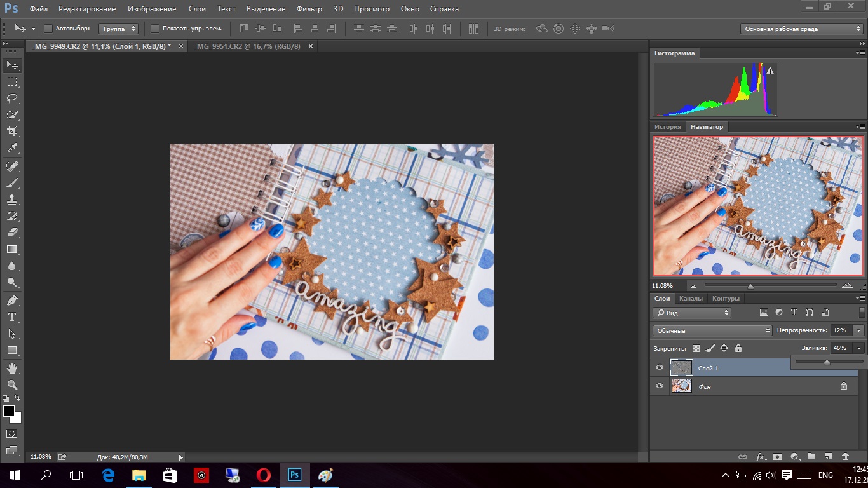Expand the Непрозрачность opacity dropdown arrow
868x488 pixels.
(x=860, y=330)
